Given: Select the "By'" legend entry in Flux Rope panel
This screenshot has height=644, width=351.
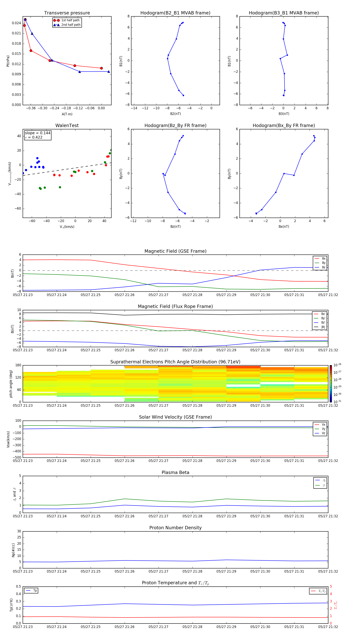Looking at the screenshot, I should pos(320,318).
